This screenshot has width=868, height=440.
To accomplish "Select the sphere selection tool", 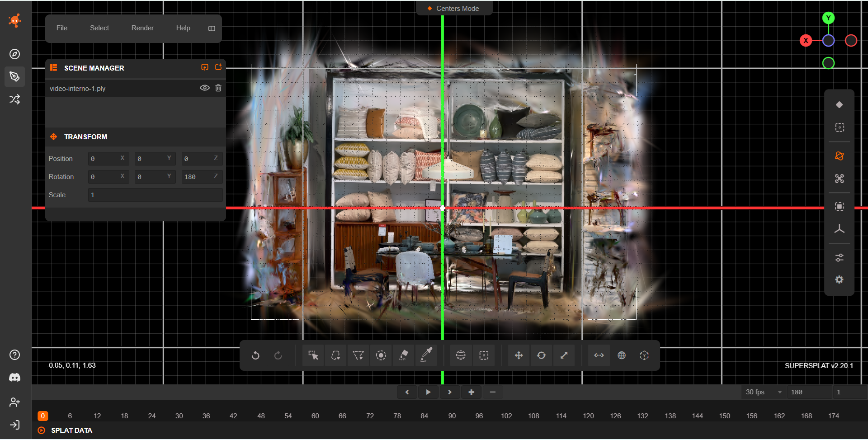I will (x=461, y=356).
